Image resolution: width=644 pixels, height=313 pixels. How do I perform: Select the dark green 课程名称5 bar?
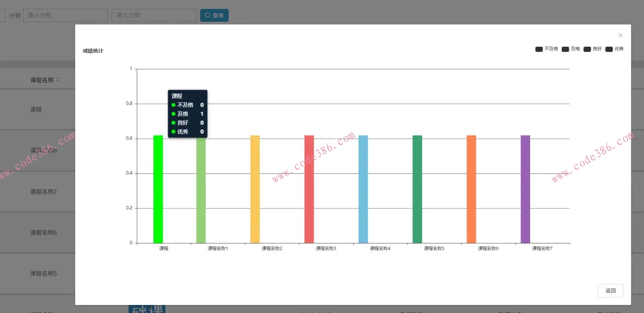417,189
